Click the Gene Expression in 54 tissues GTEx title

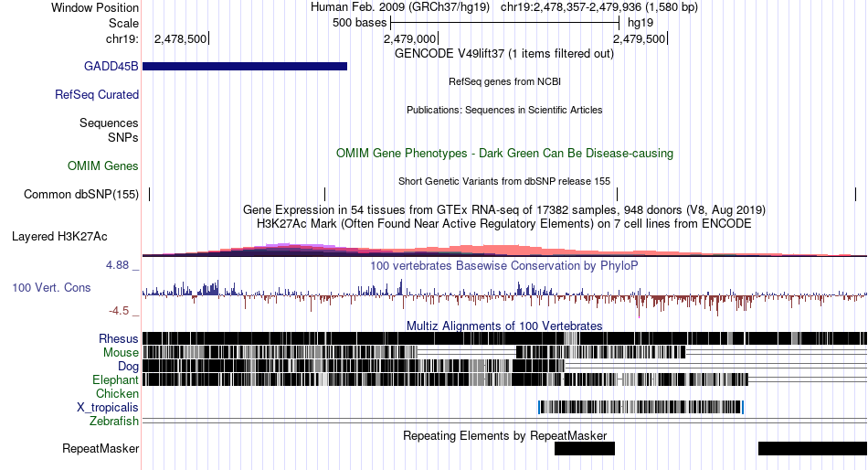coord(504,210)
